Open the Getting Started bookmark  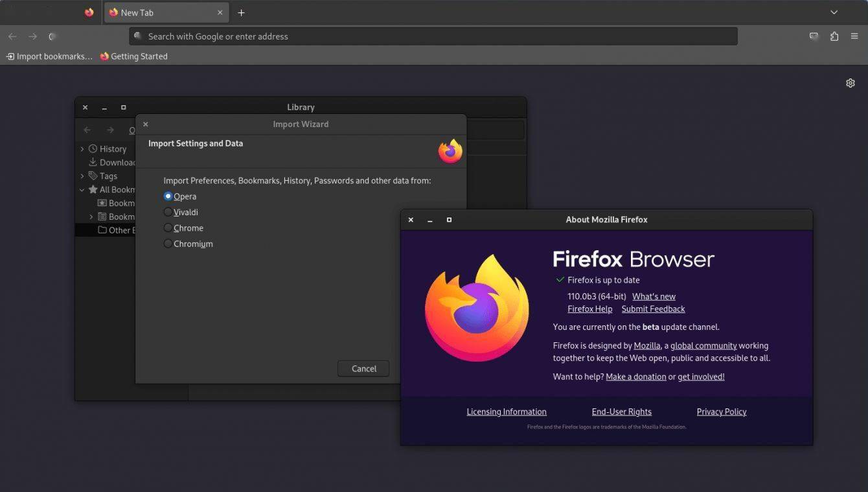(133, 56)
